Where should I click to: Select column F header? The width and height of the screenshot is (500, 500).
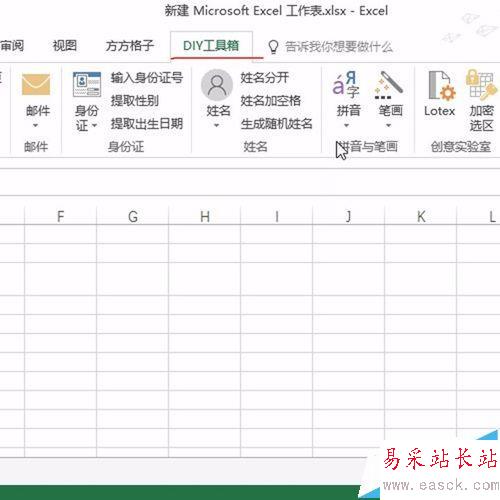click(x=60, y=216)
